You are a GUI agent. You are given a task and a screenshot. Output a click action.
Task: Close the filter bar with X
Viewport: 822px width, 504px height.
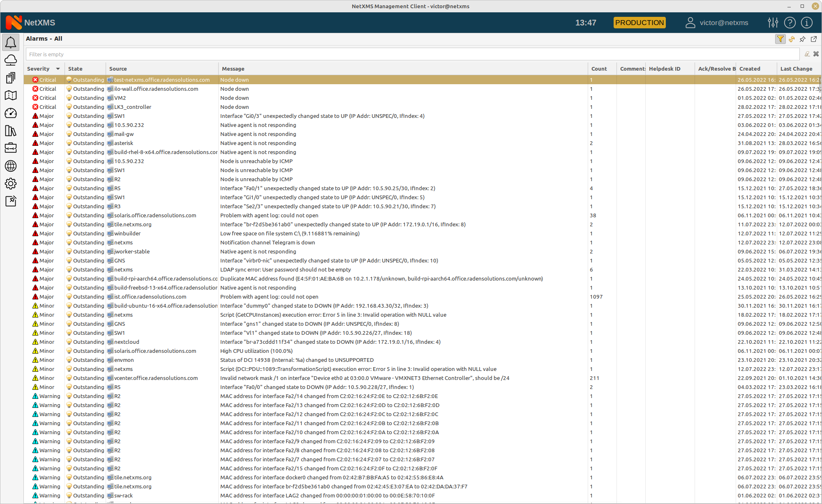816,54
